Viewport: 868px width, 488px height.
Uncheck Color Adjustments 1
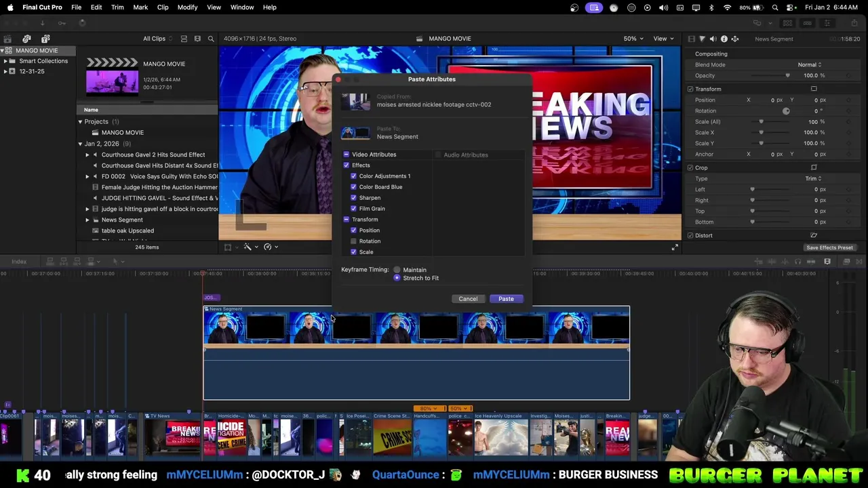pyautogui.click(x=353, y=176)
